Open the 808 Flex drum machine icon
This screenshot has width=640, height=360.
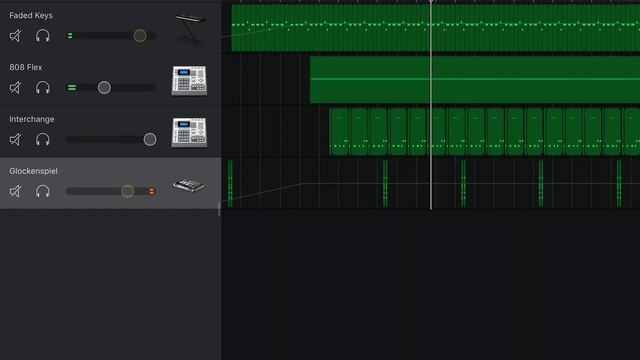click(189, 80)
